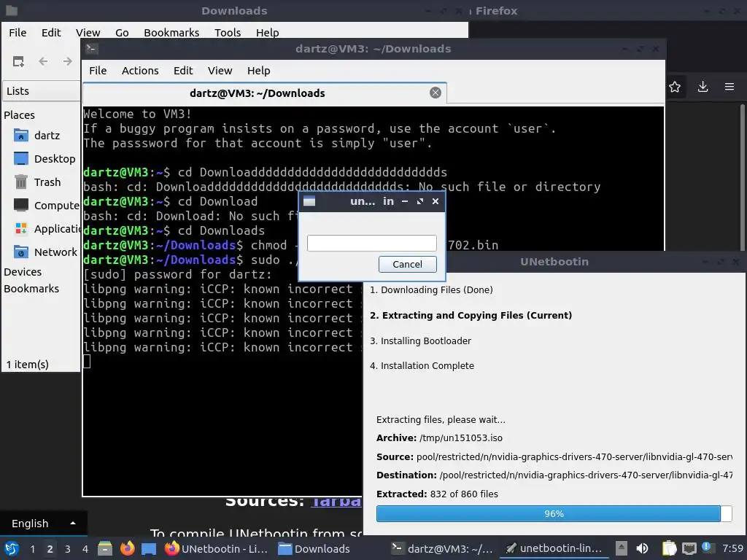
Task: Open the LXQt start menu icon
Action: 11,548
